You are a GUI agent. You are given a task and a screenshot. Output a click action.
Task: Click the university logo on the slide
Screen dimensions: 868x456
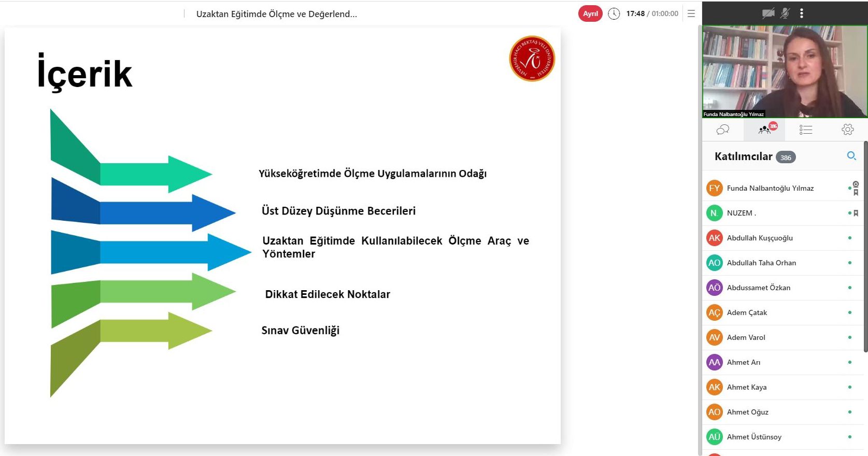[x=532, y=59]
